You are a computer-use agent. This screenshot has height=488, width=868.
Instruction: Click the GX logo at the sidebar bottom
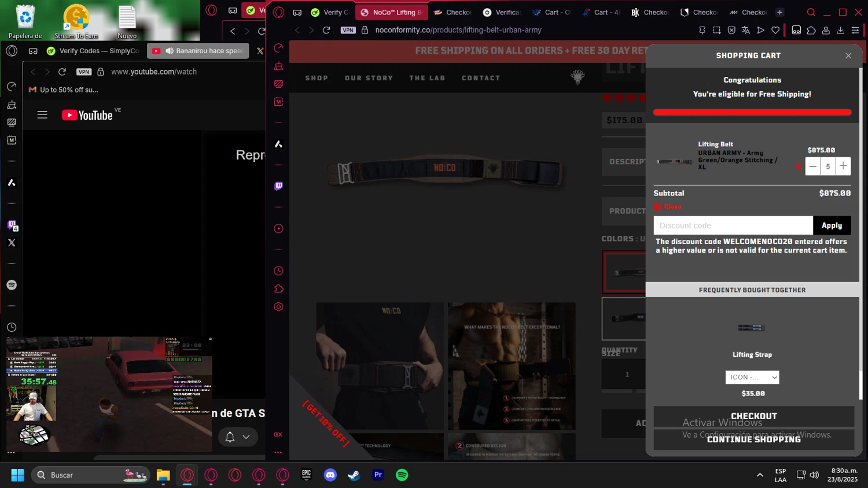pos(278,434)
